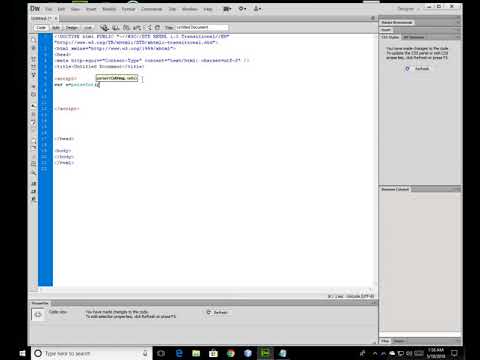Select the Files panel tab

(x=385, y=341)
